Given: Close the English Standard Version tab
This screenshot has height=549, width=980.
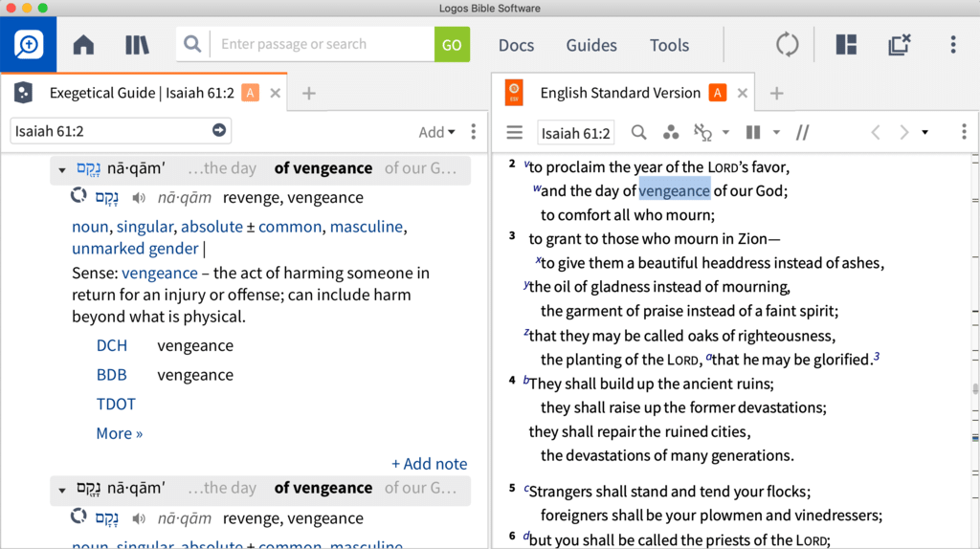Looking at the screenshot, I should click(x=743, y=93).
